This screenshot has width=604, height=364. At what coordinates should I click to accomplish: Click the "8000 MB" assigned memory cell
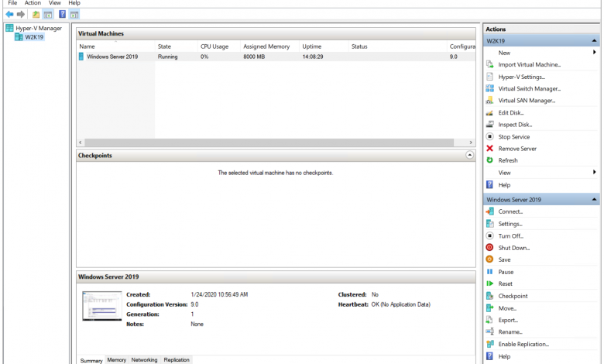254,57
